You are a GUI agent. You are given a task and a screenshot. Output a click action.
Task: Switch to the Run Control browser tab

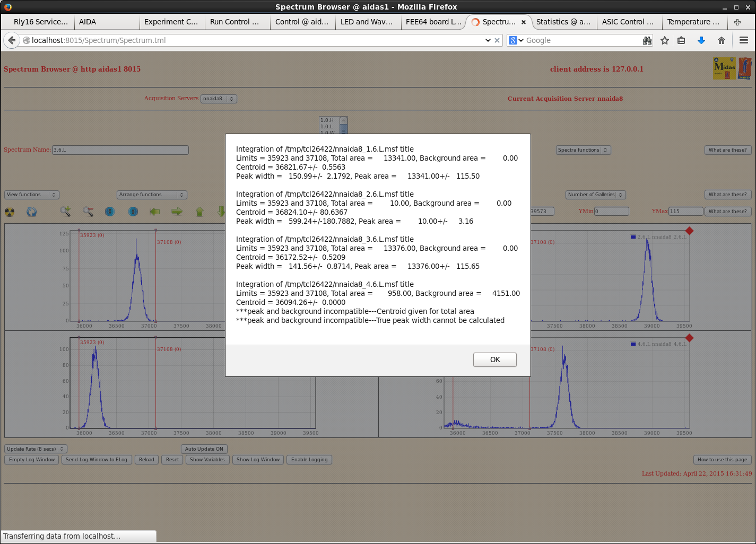pos(234,22)
